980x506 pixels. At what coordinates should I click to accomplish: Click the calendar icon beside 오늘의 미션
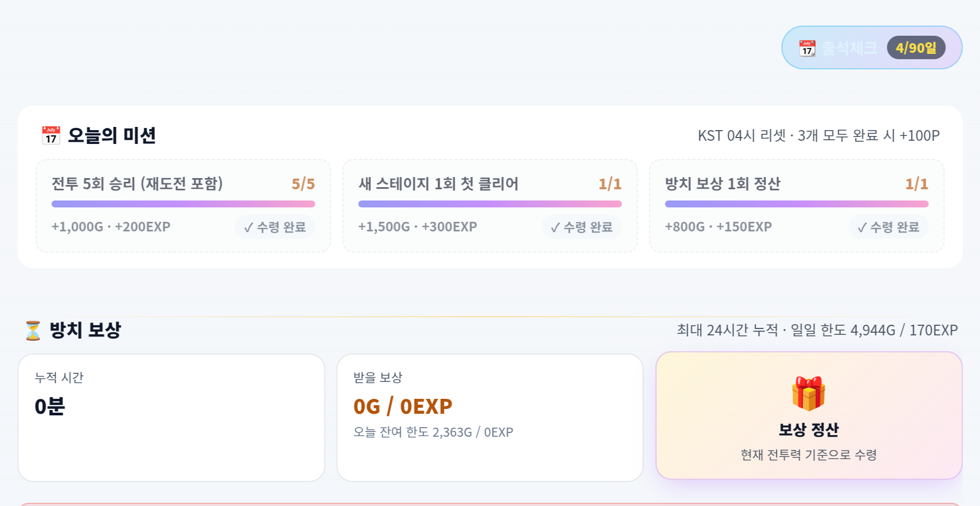pos(51,135)
